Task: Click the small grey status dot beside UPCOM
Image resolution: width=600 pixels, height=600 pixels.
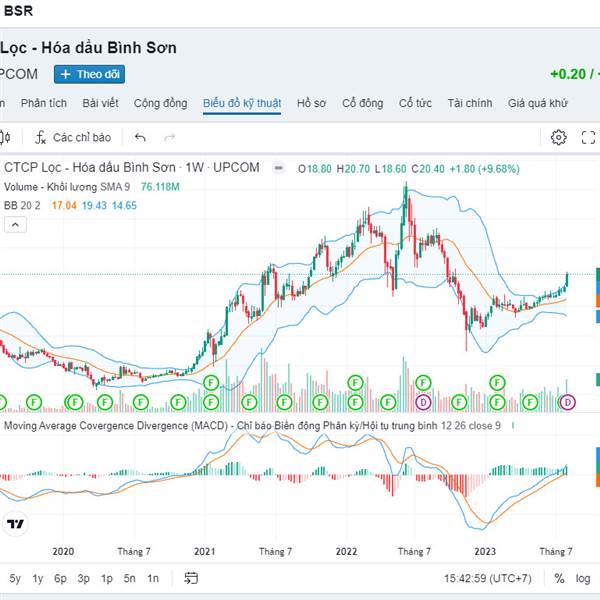Action: tap(279, 168)
